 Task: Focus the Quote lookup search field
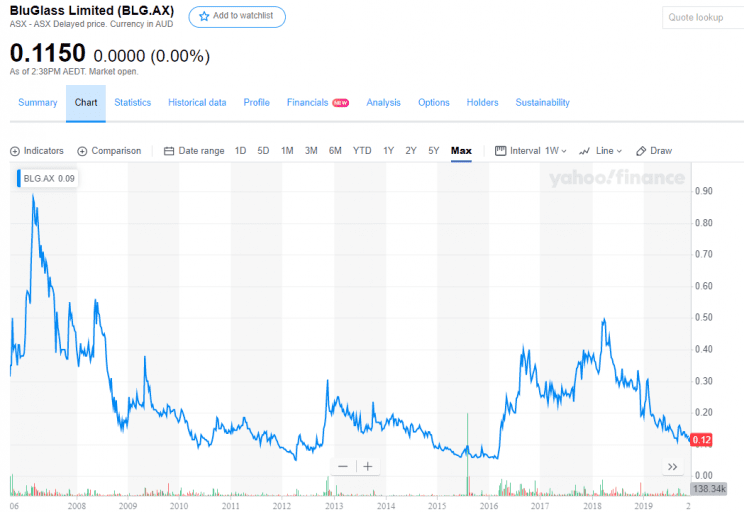(703, 18)
